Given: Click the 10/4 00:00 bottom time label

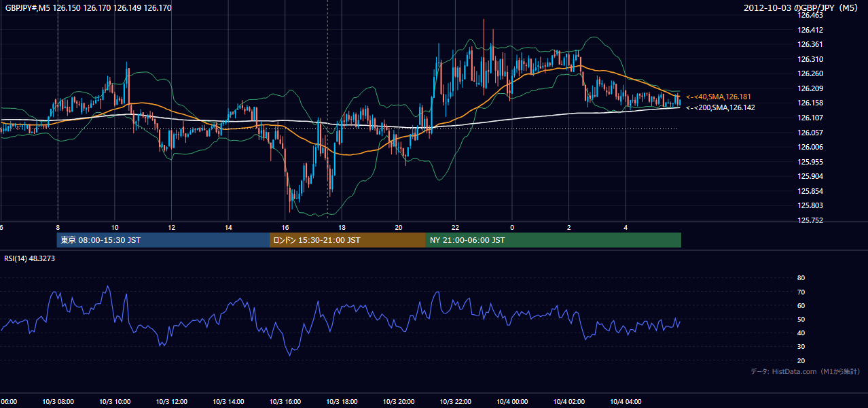Looking at the screenshot, I should click(x=512, y=402).
